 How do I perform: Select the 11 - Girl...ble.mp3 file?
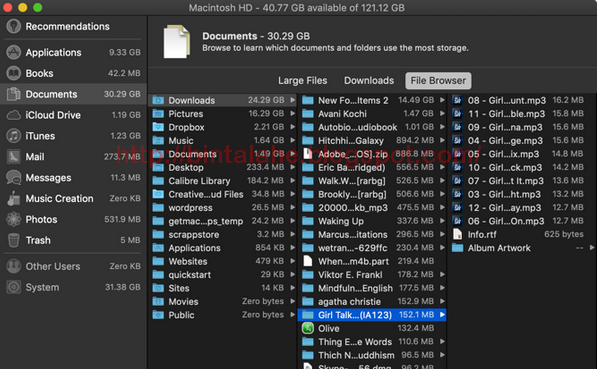[x=522, y=114]
